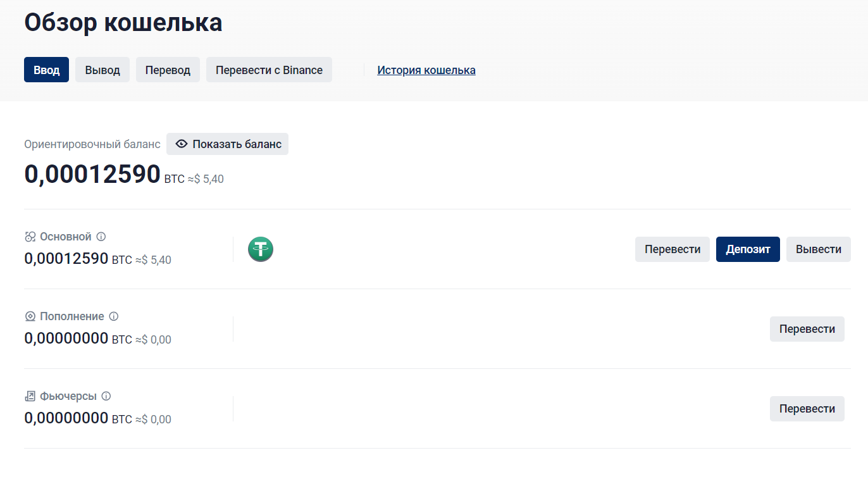The width and height of the screenshot is (868, 479).
Task: Click the Пополнение wallet icon
Action: point(30,316)
